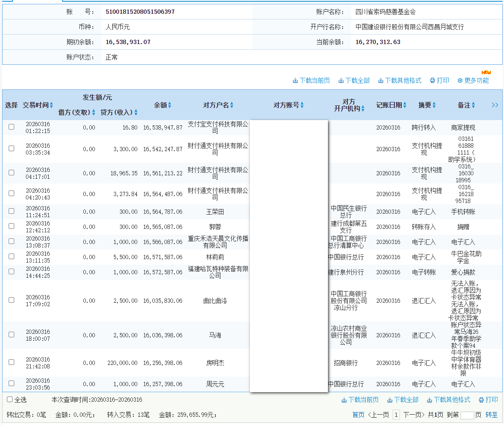Viewport: 504px width, 425px height.
Task: Click the bottom 下载全部 download icon
Action: click(x=390, y=400)
